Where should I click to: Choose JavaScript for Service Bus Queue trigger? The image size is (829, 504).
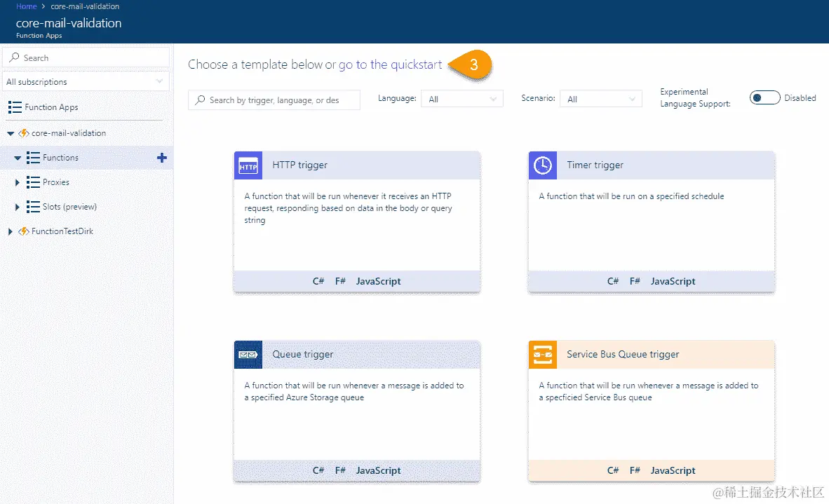[x=673, y=471]
